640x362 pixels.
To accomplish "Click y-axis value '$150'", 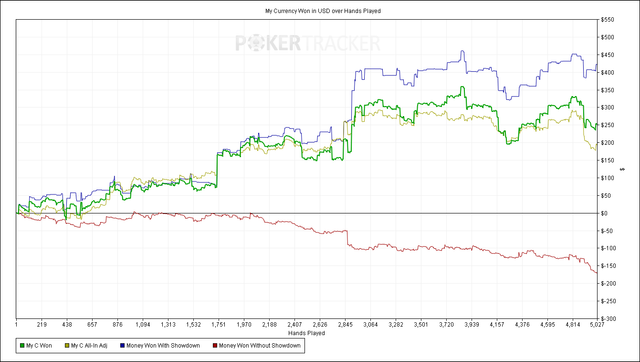I will (x=607, y=160).
